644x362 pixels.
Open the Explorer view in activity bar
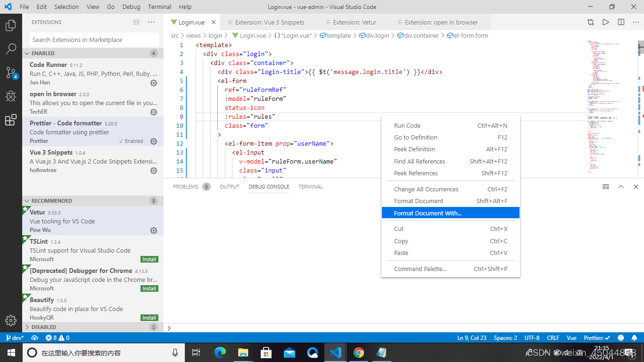point(10,25)
